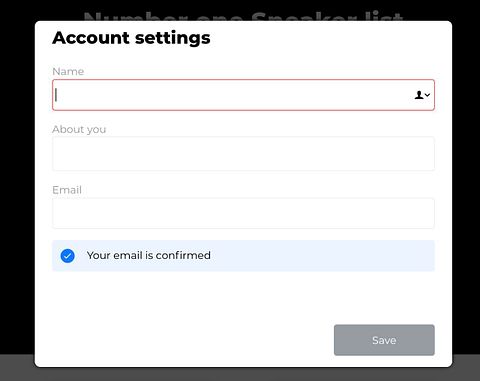480x381 pixels.
Task: Click inside the About you text field
Action: point(243,154)
